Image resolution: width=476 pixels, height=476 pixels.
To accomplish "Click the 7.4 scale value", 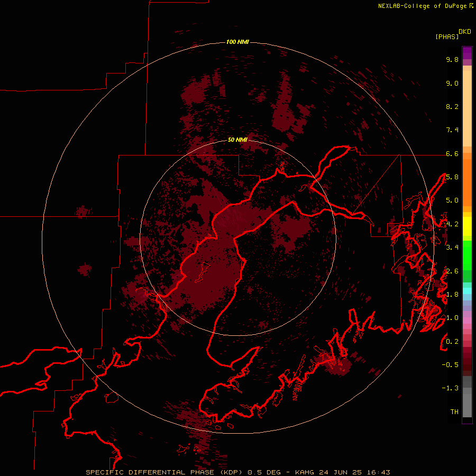I will [452, 130].
